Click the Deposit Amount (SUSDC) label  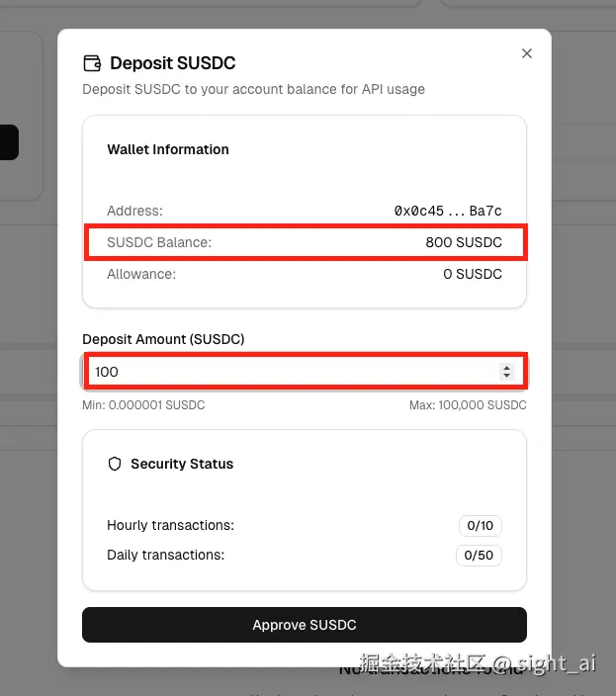163,338
